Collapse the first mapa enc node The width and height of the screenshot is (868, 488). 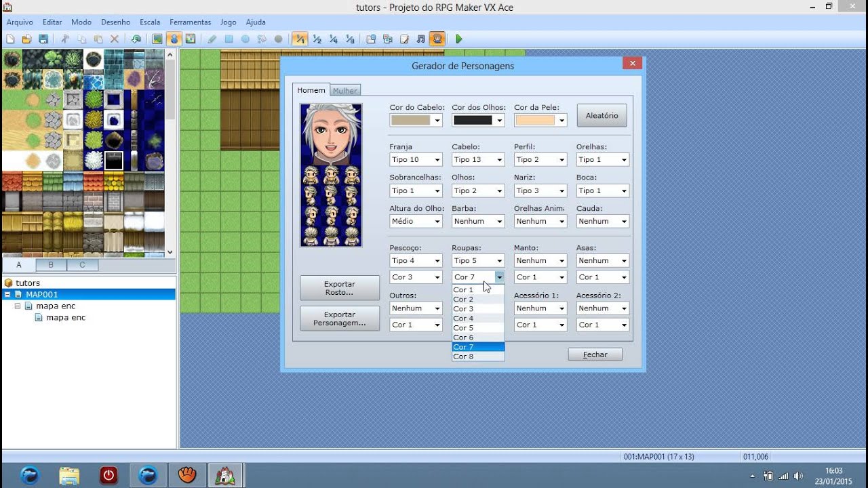pyautogui.click(x=18, y=306)
